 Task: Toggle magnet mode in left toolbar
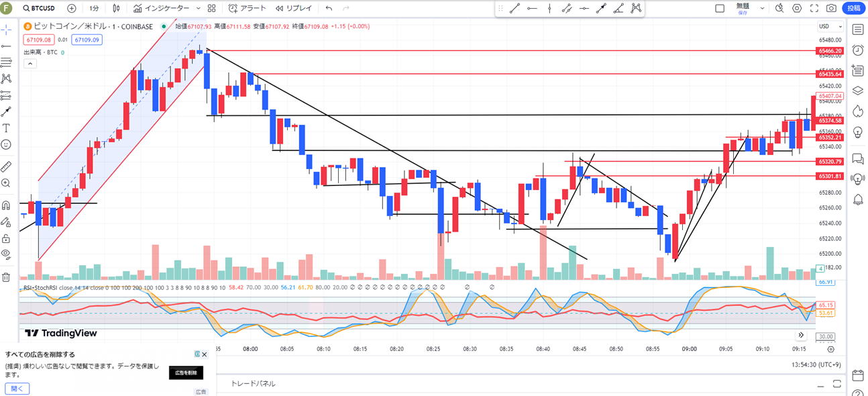(6, 205)
